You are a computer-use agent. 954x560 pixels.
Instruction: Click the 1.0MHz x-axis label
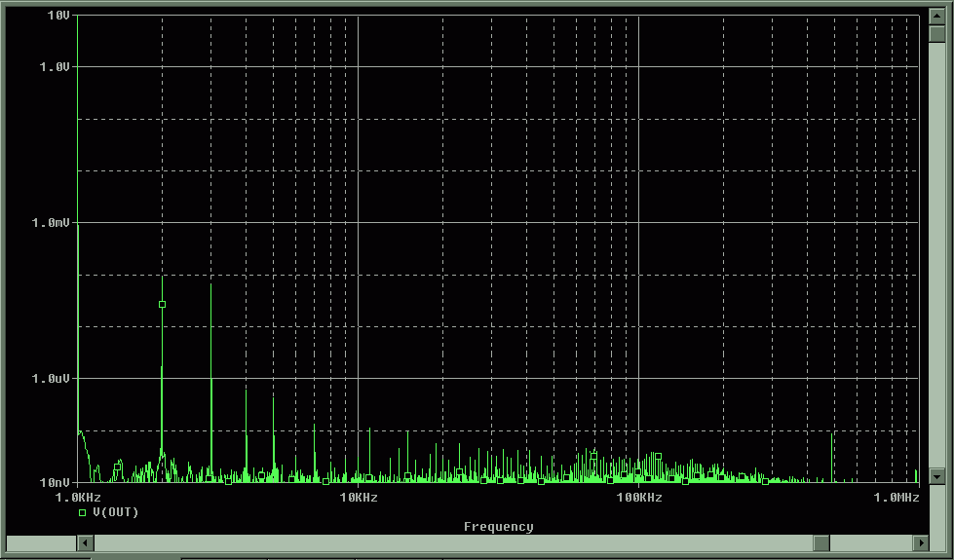click(896, 498)
